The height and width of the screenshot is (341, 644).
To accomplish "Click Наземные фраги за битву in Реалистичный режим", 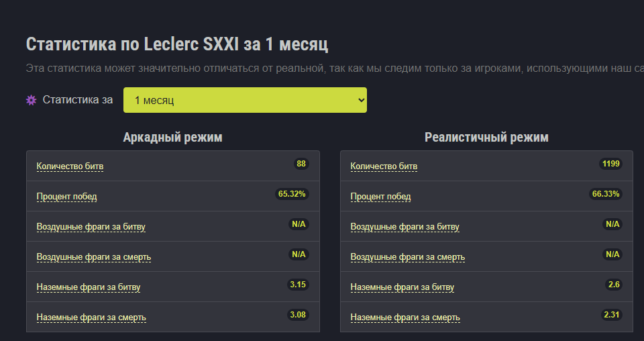I will [x=402, y=287].
